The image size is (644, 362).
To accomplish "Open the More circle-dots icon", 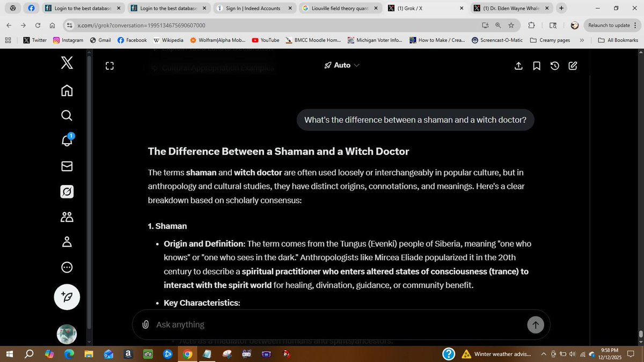I will click(x=67, y=267).
